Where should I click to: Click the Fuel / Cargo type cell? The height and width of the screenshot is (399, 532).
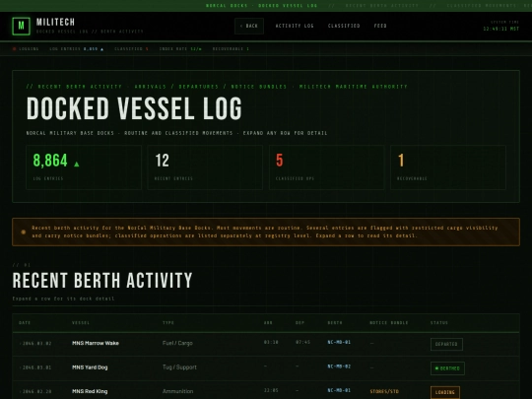pyautogui.click(x=177, y=343)
